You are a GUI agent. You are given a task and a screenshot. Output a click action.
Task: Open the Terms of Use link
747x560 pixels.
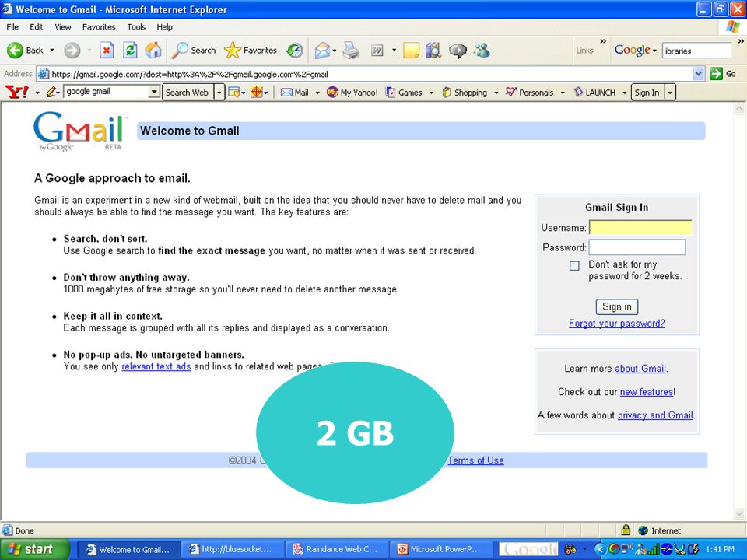[476, 460]
